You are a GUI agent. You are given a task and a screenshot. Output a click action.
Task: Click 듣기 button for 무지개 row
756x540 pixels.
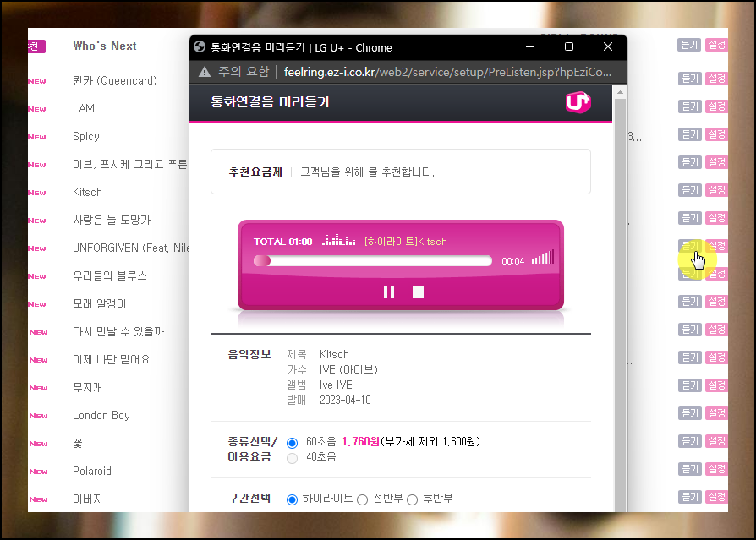[x=689, y=385]
